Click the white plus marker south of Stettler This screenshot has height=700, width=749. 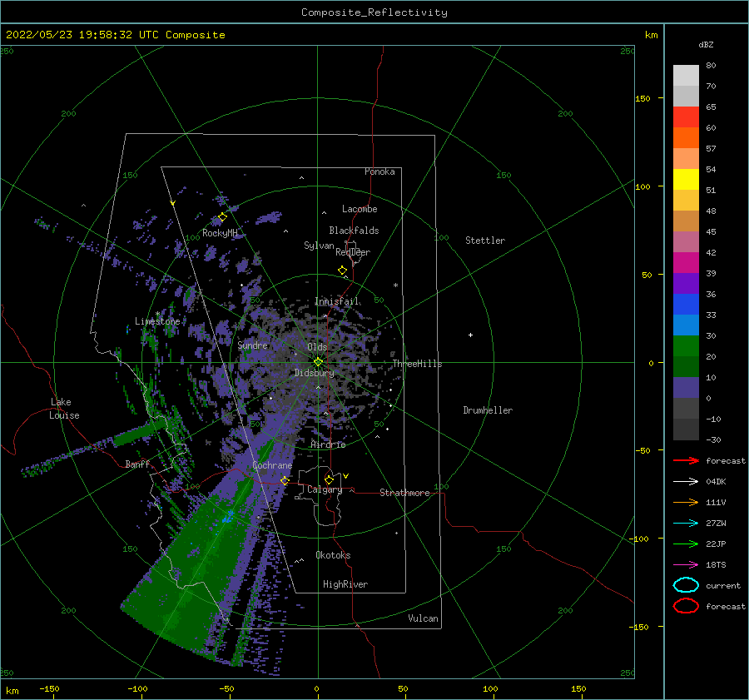coord(470,335)
